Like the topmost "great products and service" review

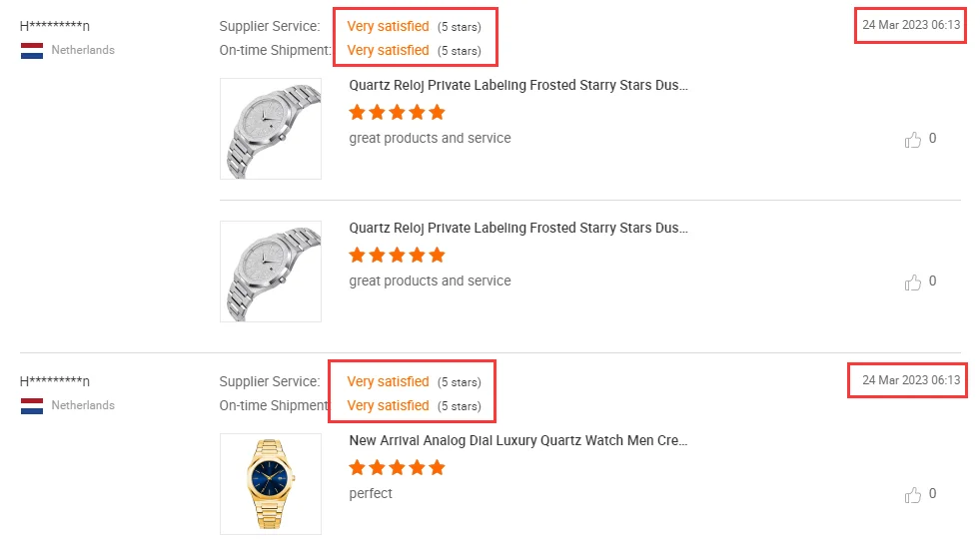click(912, 140)
